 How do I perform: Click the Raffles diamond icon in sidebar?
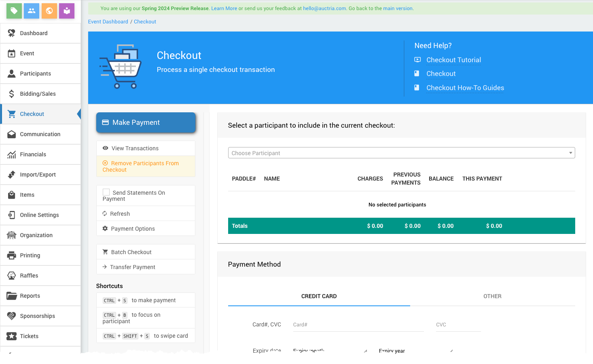click(11, 276)
